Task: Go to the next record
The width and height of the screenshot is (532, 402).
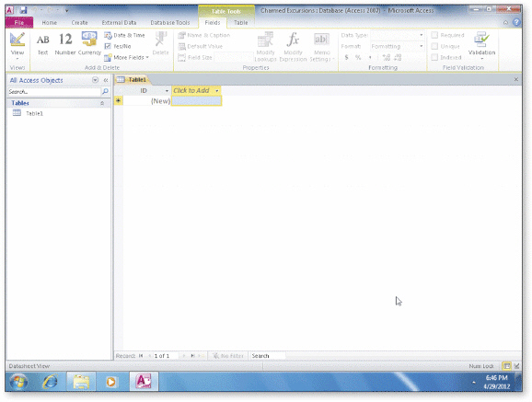Action: [184, 356]
